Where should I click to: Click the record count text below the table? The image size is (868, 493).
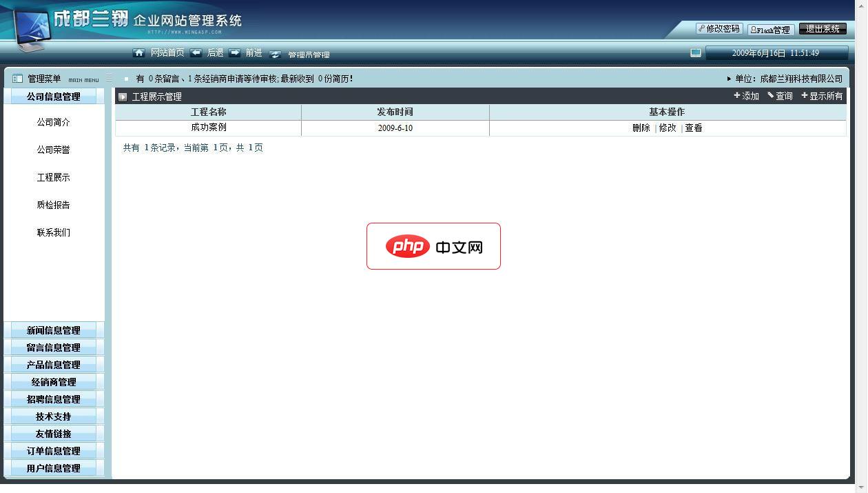(193, 148)
